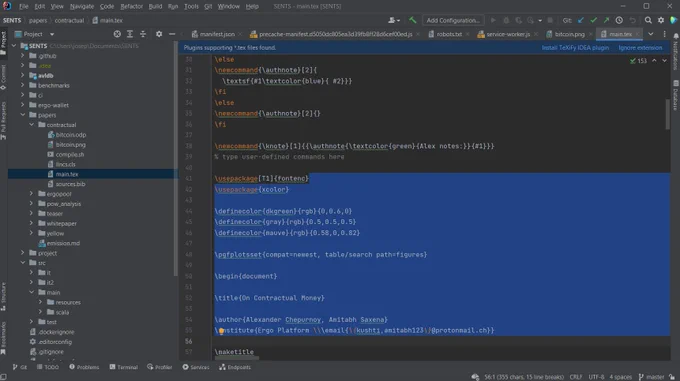
Task: Select emission.md in project tree
Action: point(63,243)
